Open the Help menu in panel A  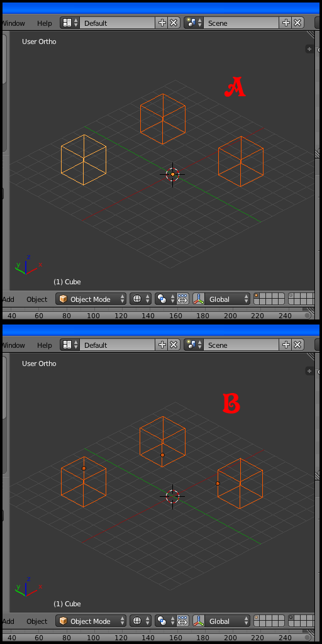[45, 23]
